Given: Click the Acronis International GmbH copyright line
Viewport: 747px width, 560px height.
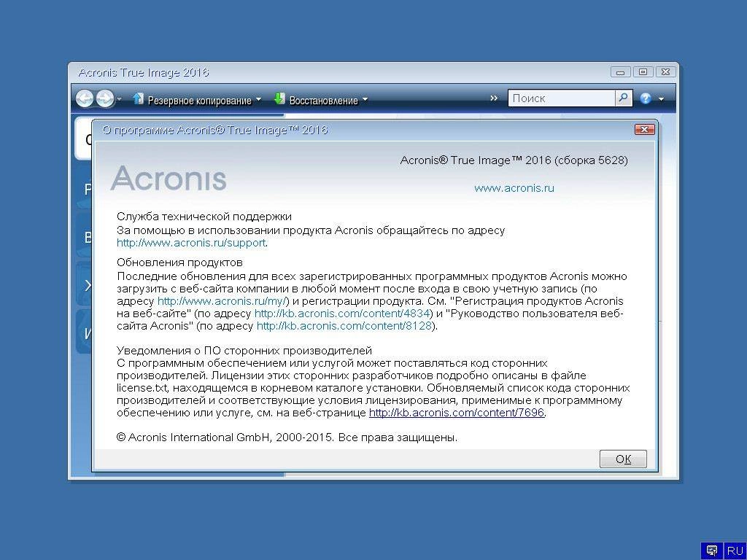Looking at the screenshot, I should pos(287,437).
